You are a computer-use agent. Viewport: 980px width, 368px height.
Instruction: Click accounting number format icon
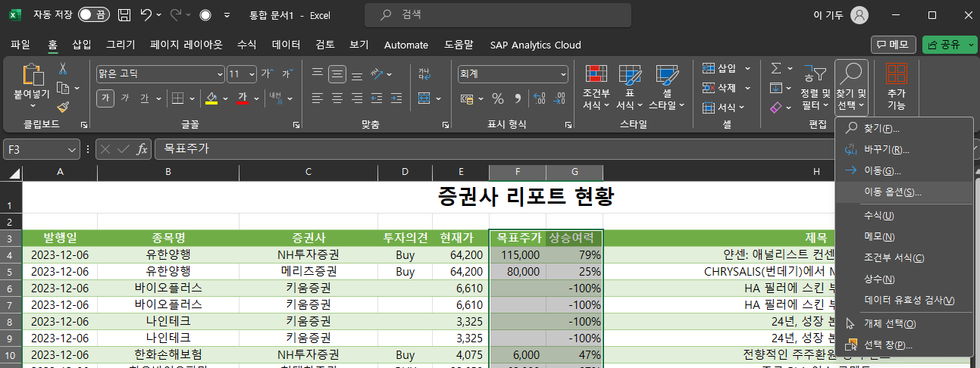pyautogui.click(x=468, y=98)
